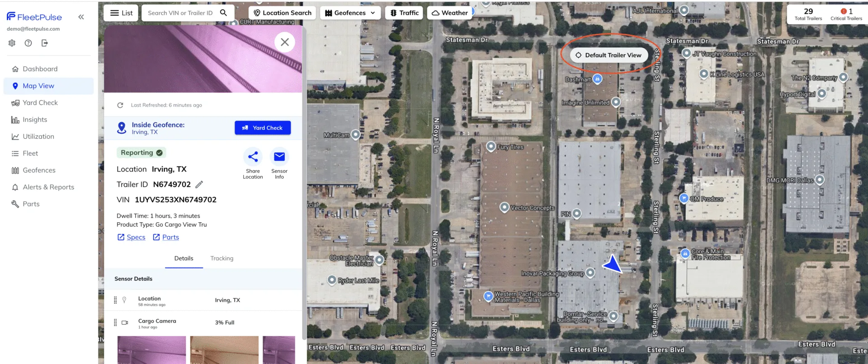Collapse the sidebar with double chevron

point(81,17)
